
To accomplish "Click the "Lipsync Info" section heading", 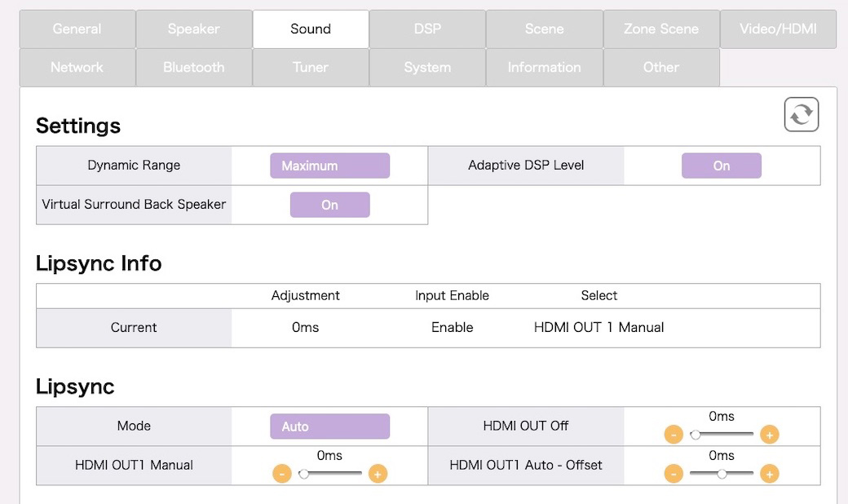I will 99,264.
